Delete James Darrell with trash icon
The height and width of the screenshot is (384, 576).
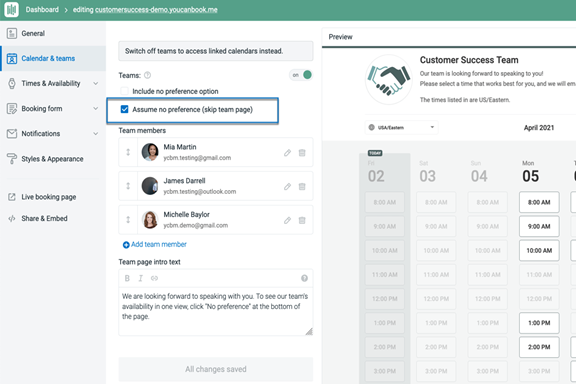click(302, 187)
